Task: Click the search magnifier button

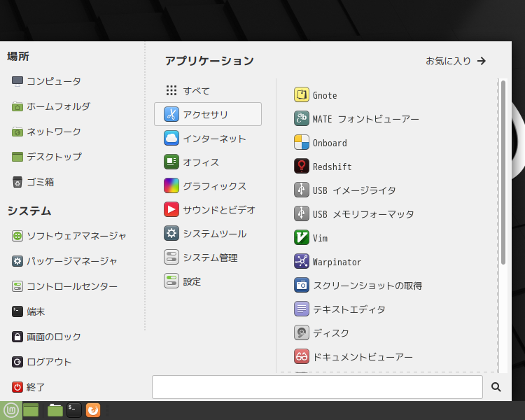Action: coord(496,387)
